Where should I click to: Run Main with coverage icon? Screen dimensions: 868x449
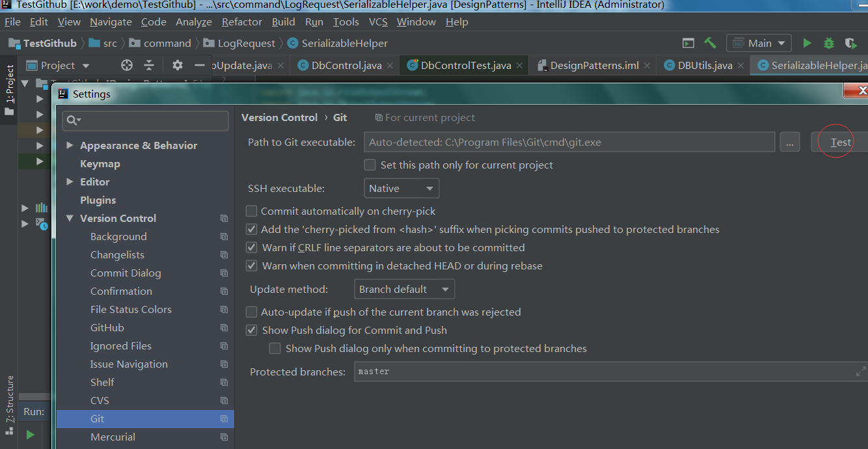(x=850, y=43)
